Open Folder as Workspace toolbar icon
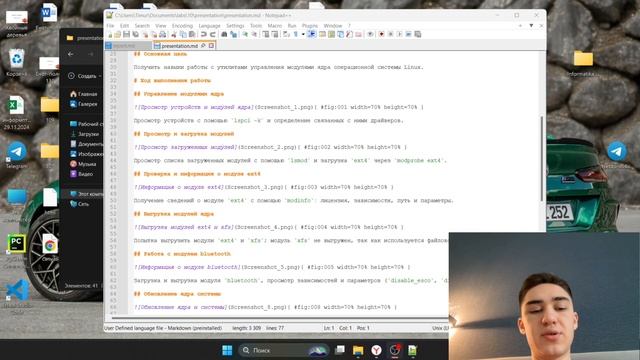Image resolution: width=640 pixels, height=360 pixels. (358, 34)
